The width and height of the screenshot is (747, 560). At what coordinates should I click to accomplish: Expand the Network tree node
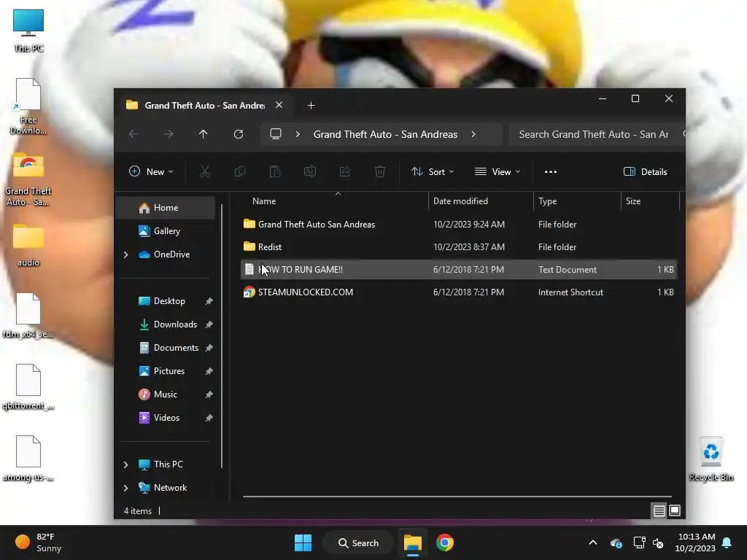(125, 488)
